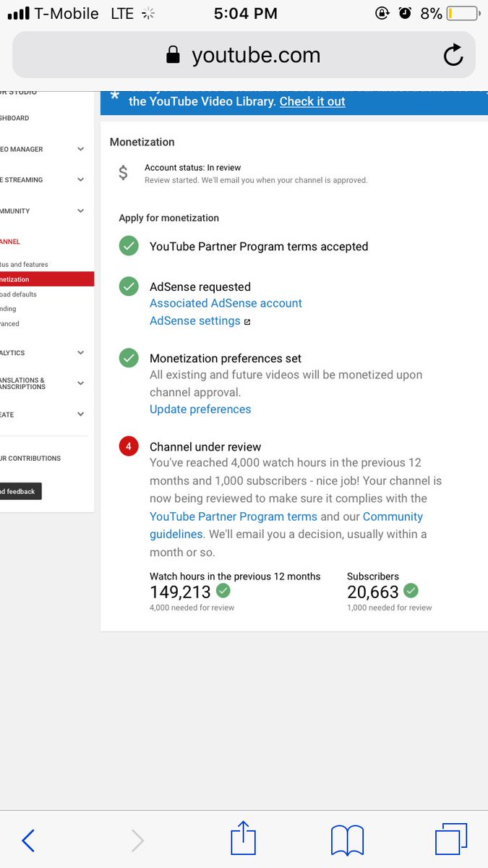Image resolution: width=488 pixels, height=868 pixels.
Task: Tap external link icon beside AdSense settings
Action: [x=247, y=322]
